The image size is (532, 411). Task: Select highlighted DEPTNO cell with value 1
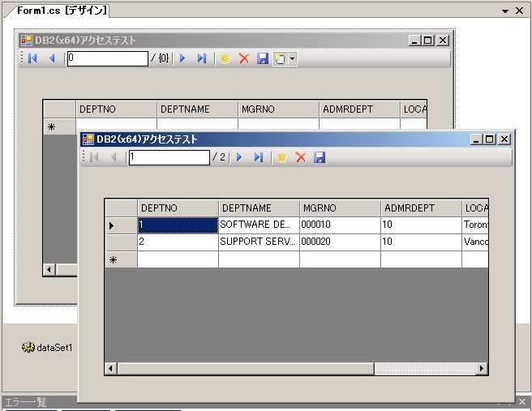pyautogui.click(x=178, y=225)
